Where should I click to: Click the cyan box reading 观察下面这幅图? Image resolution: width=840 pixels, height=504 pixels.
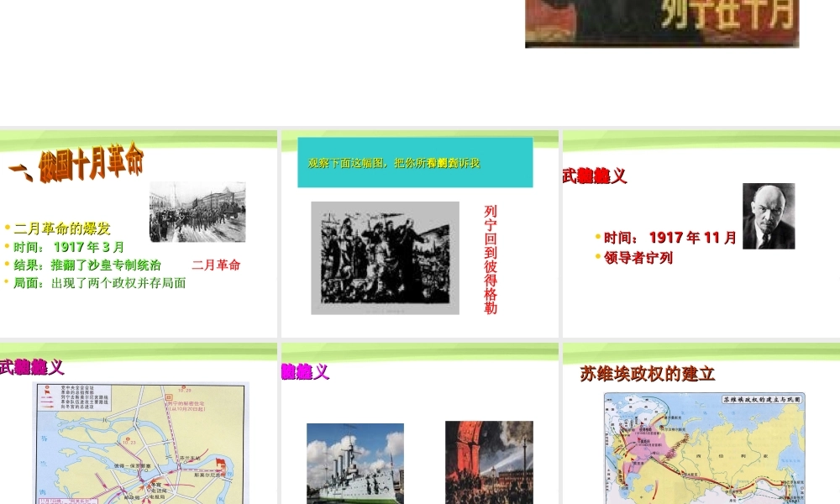pyautogui.click(x=415, y=162)
